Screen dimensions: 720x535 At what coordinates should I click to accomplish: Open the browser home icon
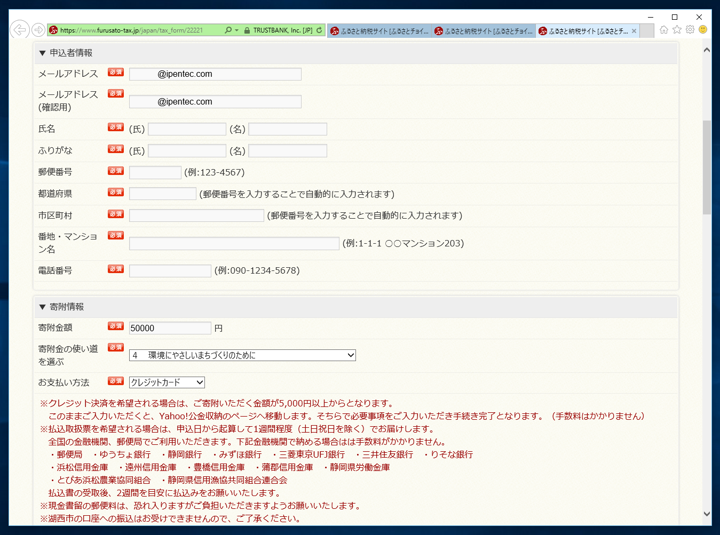664,30
